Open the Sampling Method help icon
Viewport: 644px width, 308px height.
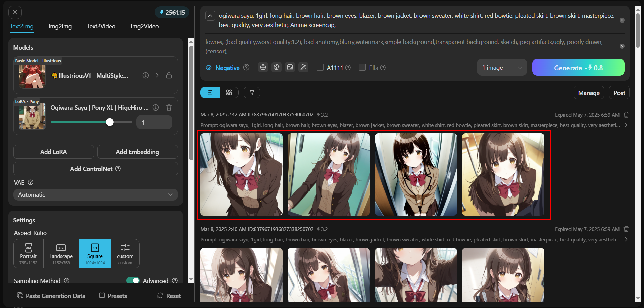pos(67,280)
